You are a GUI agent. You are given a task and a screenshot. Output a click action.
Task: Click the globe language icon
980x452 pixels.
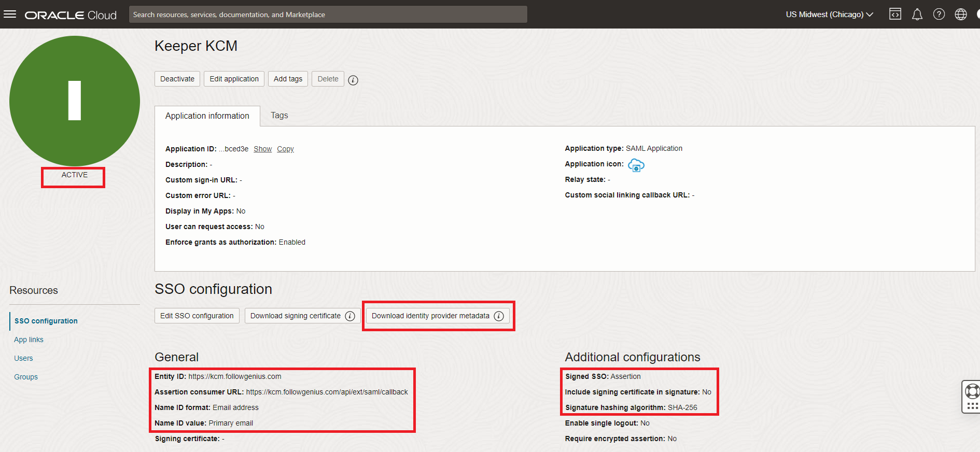(960, 15)
